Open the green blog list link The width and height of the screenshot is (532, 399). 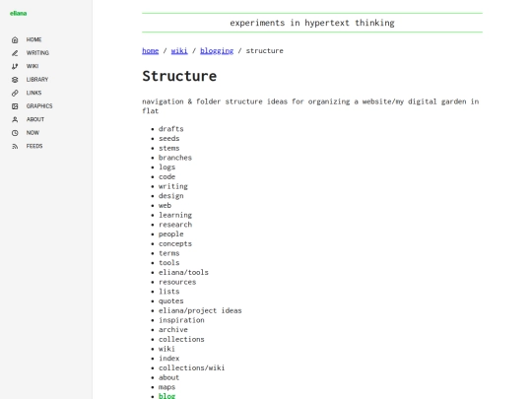pyautogui.click(x=166, y=396)
